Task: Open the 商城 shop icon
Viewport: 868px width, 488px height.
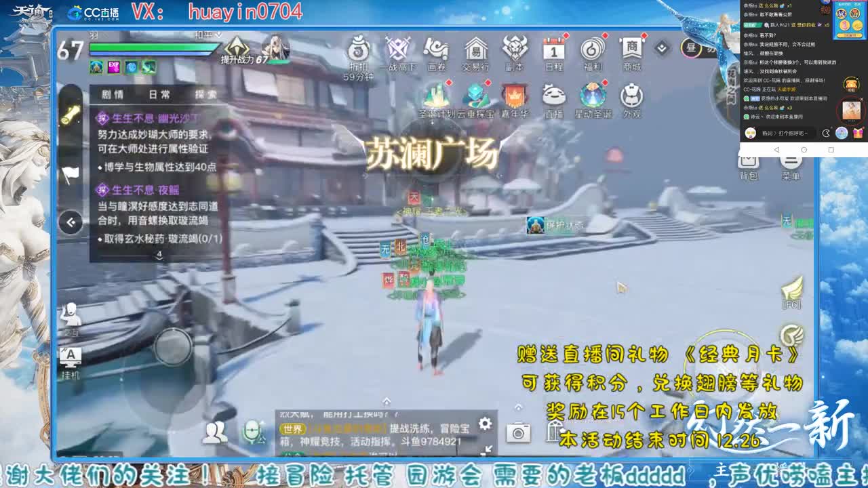Action: click(632, 49)
